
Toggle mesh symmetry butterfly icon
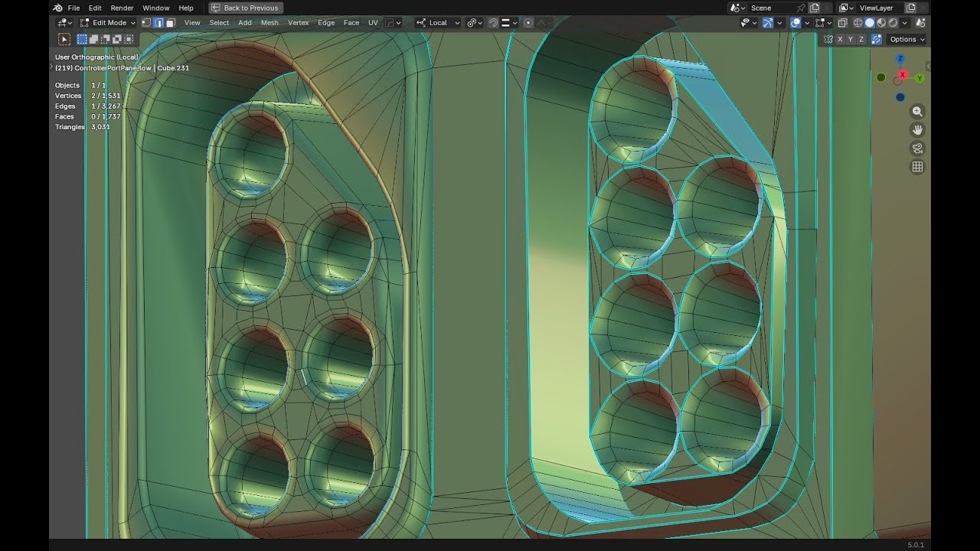[x=828, y=39]
